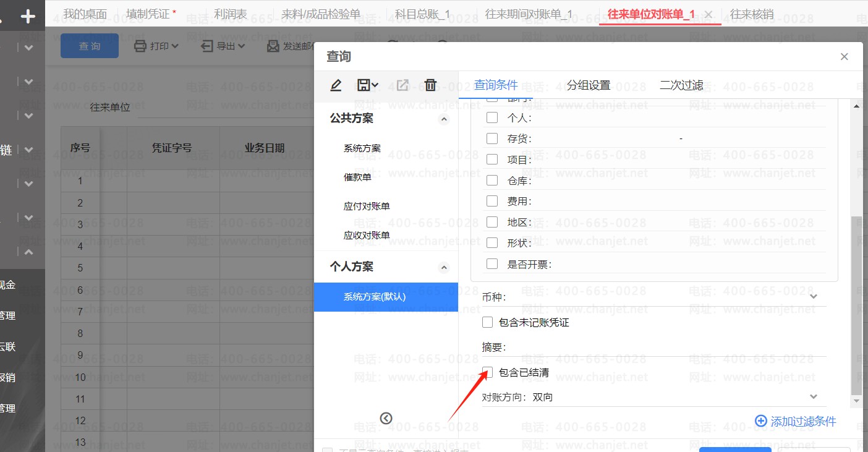
Task: Open the 币种 dropdown
Action: pos(813,297)
